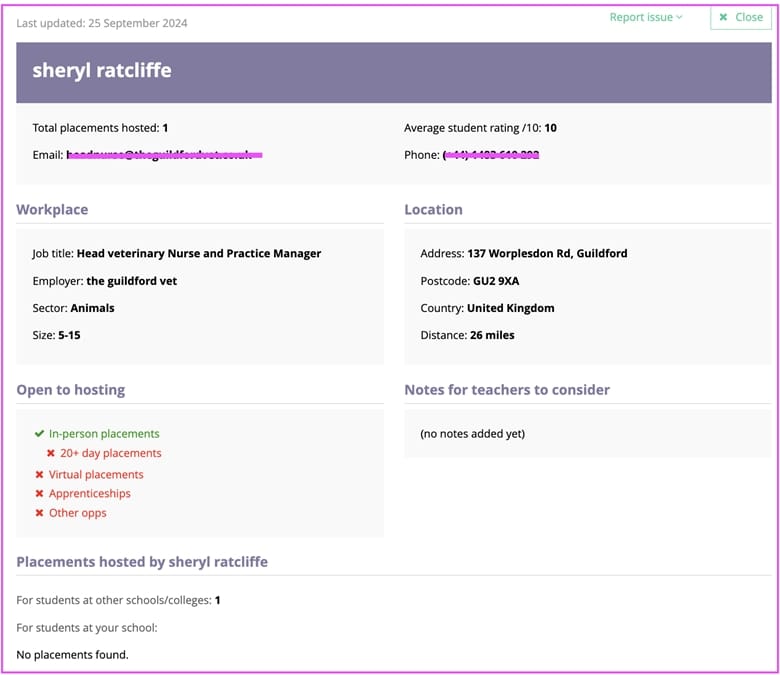Image resolution: width=780 pixels, height=675 pixels.
Task: Click the 'Placements hosted by sheryl ratcliffe' heading
Action: point(142,562)
